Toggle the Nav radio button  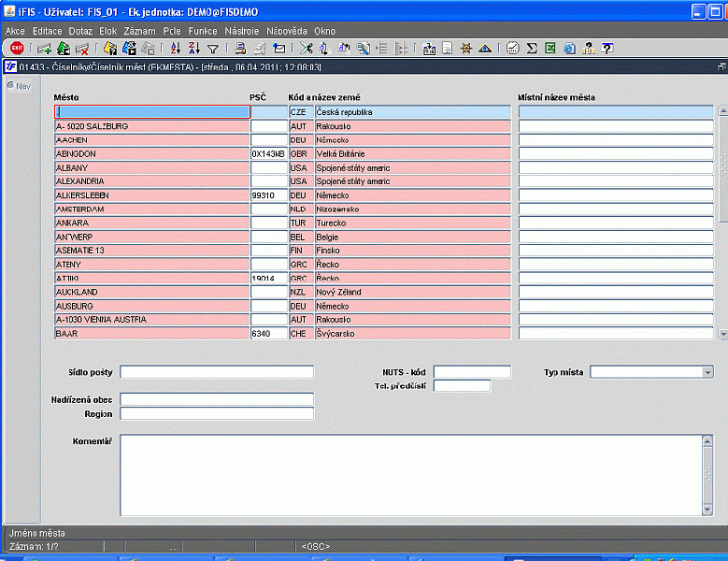[10, 85]
